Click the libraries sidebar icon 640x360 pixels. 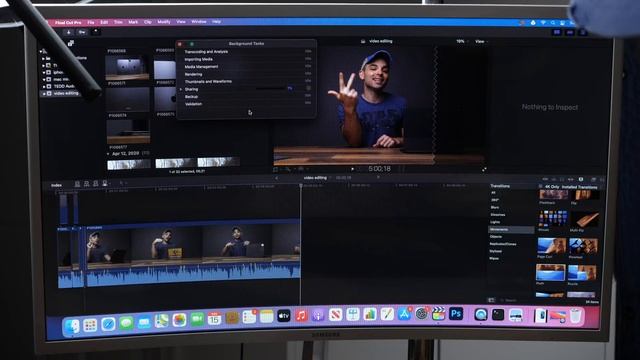71,43
